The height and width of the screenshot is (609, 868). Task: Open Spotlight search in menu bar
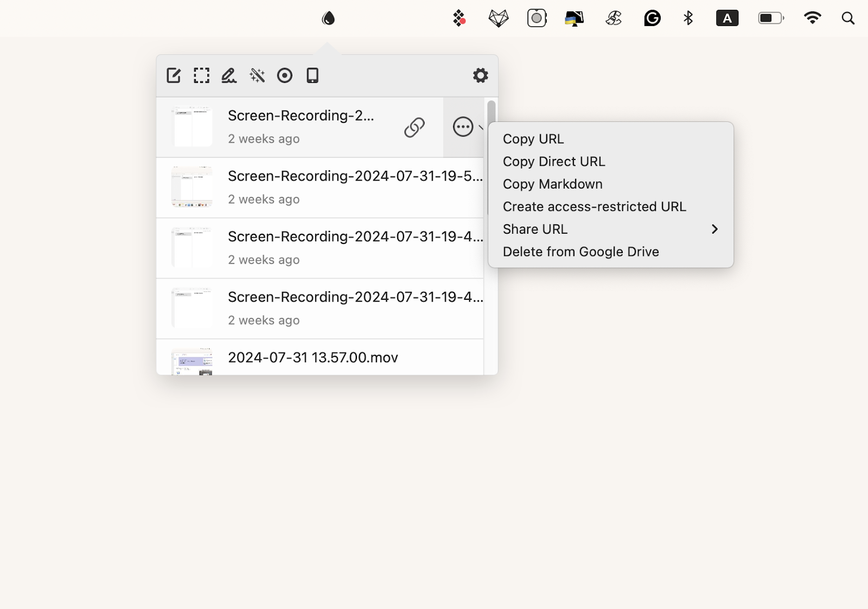848,18
